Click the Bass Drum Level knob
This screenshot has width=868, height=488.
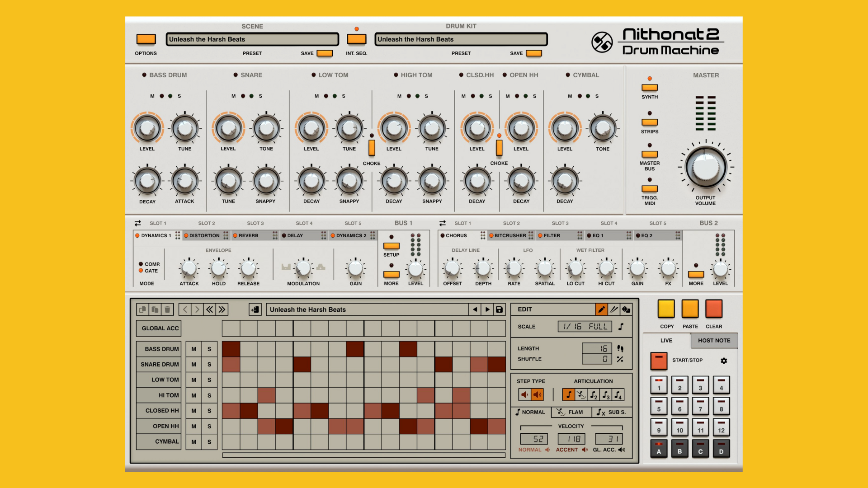[147, 128]
